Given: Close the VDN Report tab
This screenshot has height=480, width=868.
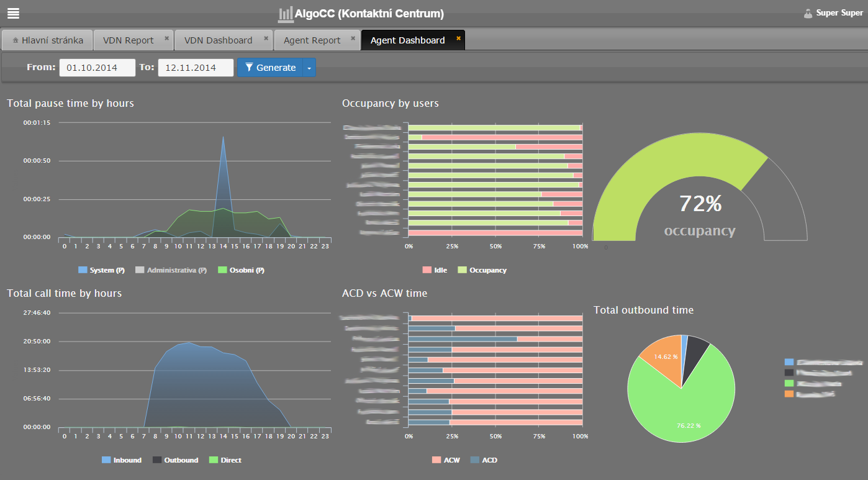Looking at the screenshot, I should click(x=166, y=38).
